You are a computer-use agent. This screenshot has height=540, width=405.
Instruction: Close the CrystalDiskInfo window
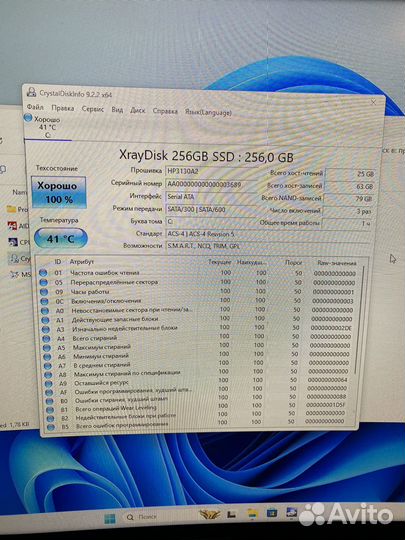click(373, 102)
